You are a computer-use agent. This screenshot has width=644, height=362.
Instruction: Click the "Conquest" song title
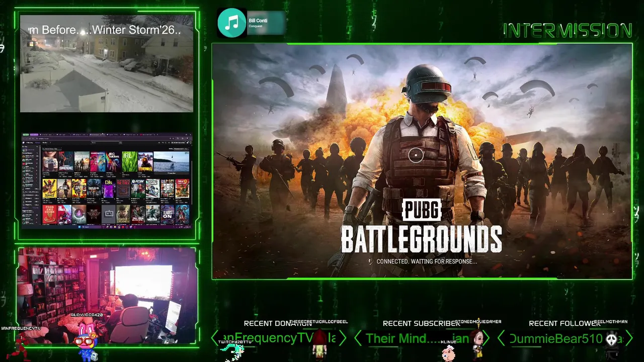255,26
